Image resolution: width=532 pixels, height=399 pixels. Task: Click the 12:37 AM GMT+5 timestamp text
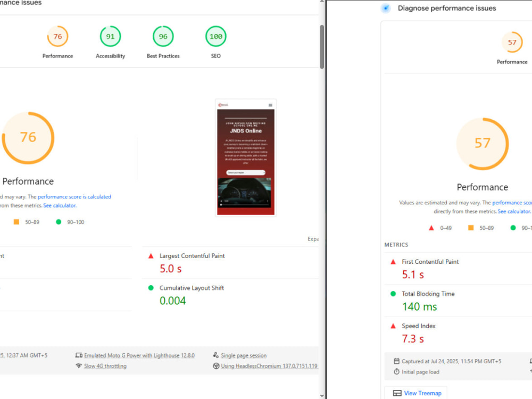[x=27, y=355]
